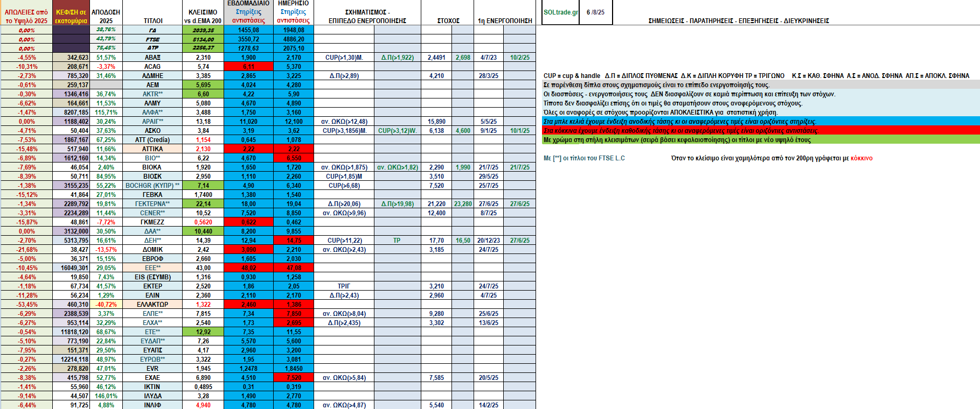Click the FTSE closing value 5134,00

[x=203, y=39]
